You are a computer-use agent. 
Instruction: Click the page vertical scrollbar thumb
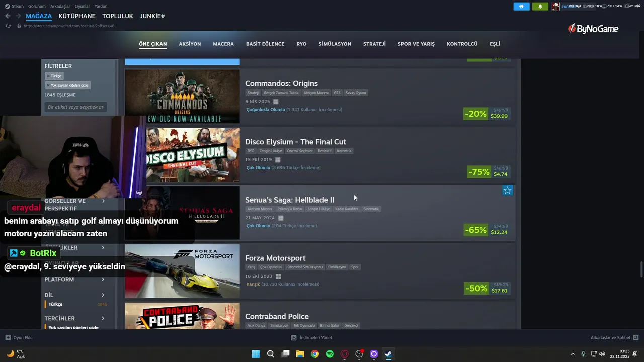coord(641,269)
